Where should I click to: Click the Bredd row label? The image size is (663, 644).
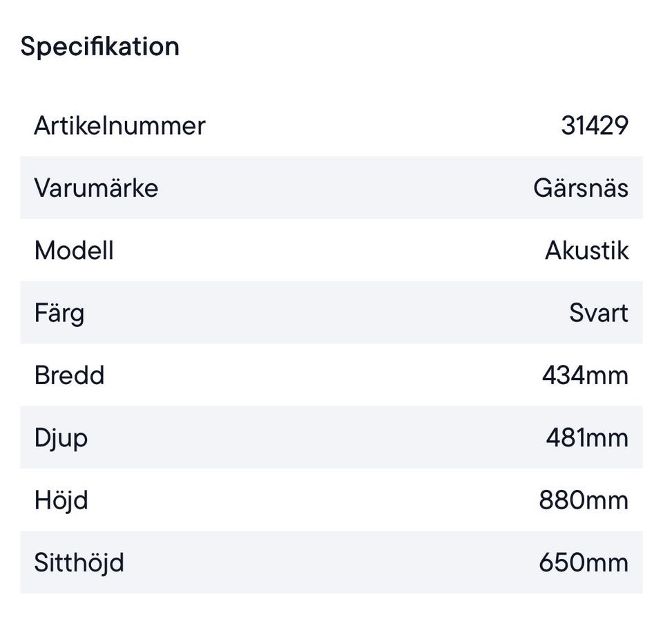tap(69, 375)
